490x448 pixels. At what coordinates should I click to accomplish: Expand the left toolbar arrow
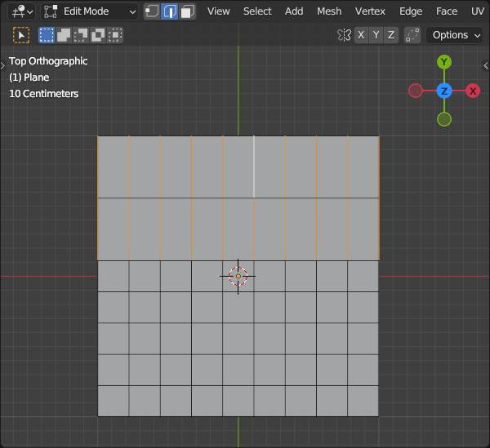pos(2,66)
